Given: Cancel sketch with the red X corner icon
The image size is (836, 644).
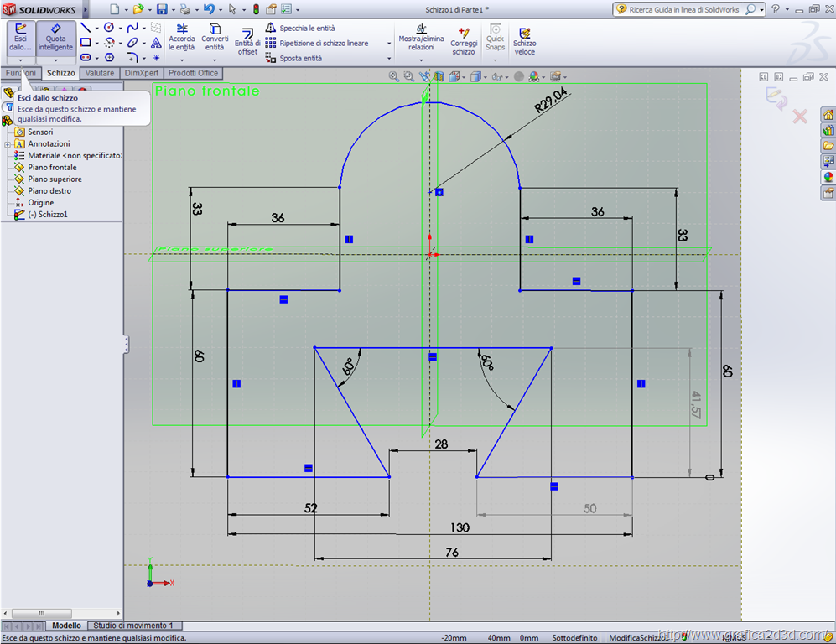Looking at the screenshot, I should 800,117.
